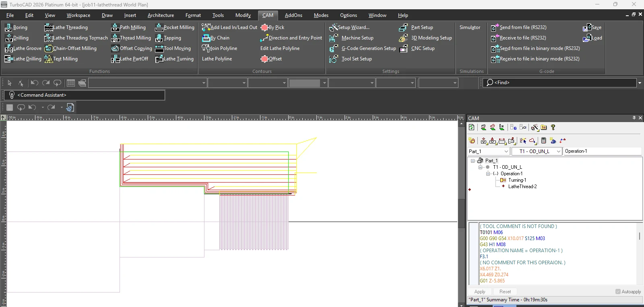The image size is (644, 307).
Task: Send G-code to file via RS232
Action: pyautogui.click(x=519, y=27)
